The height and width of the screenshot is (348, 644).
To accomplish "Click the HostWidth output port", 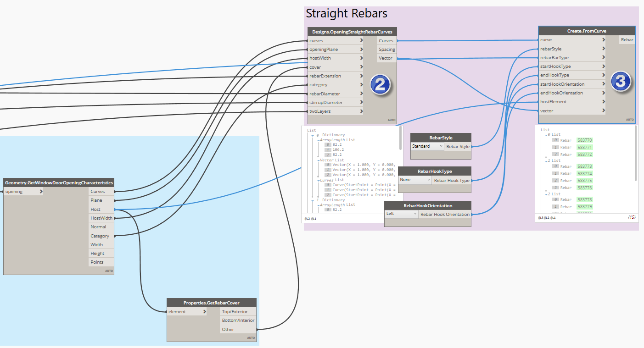I will coord(101,218).
